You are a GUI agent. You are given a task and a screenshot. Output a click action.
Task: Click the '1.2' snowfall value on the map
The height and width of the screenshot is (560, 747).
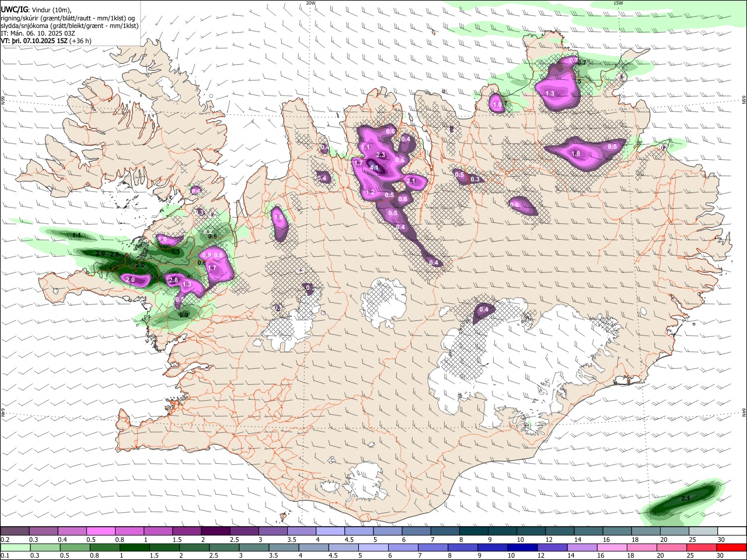click(370, 192)
